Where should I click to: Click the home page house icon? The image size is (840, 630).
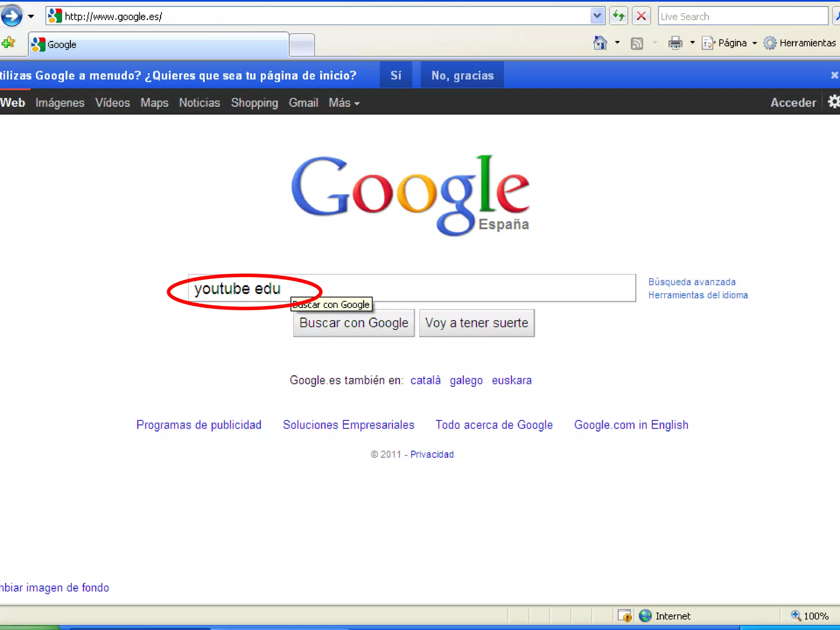tap(600, 43)
